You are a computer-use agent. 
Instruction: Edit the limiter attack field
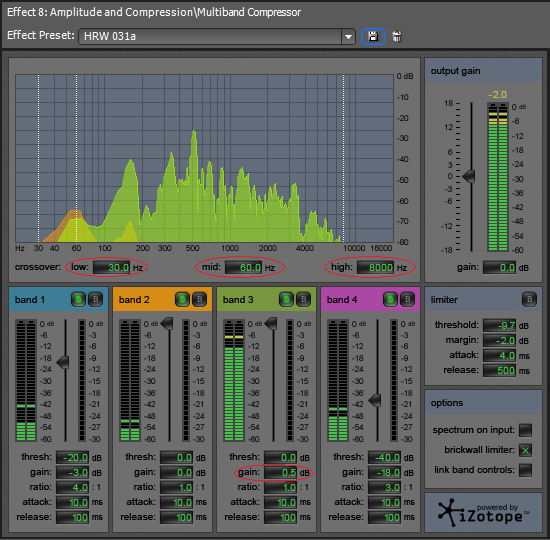tap(500, 356)
